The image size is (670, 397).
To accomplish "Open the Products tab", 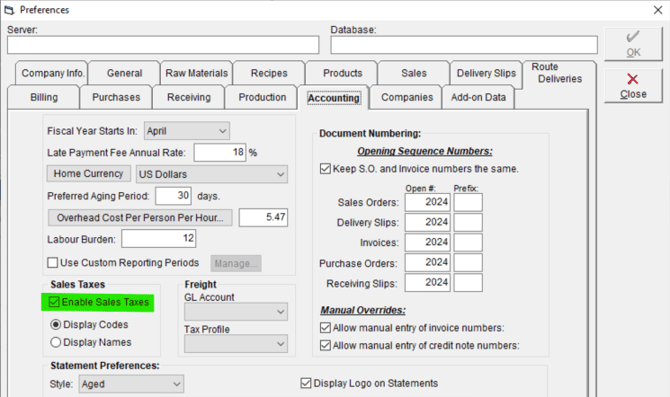I will 342,73.
